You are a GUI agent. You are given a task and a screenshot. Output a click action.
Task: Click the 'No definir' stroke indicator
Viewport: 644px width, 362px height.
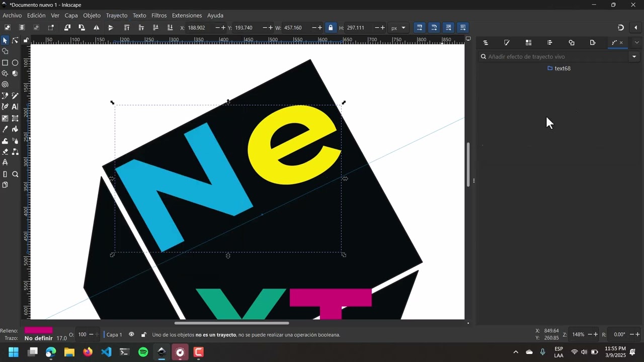click(38, 338)
